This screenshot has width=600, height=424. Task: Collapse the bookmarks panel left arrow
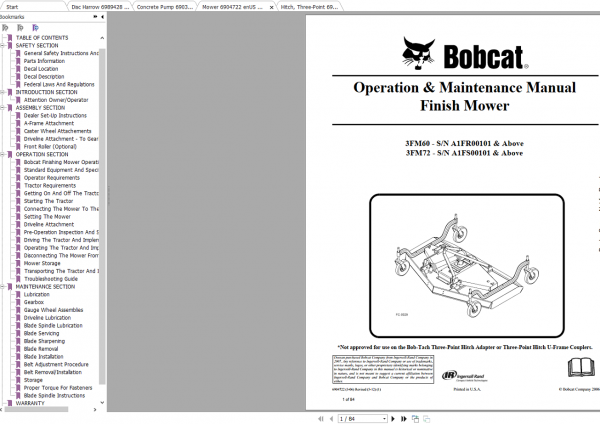pos(102,17)
